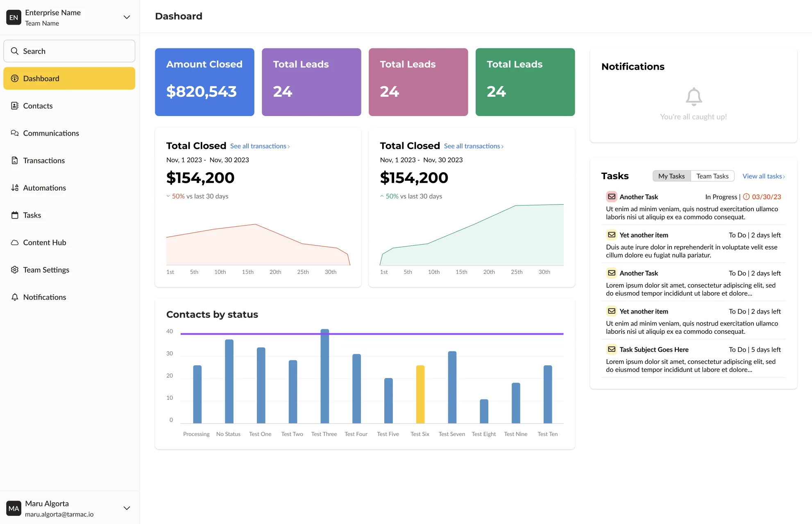Click the Content Hub cloud icon

coord(15,242)
